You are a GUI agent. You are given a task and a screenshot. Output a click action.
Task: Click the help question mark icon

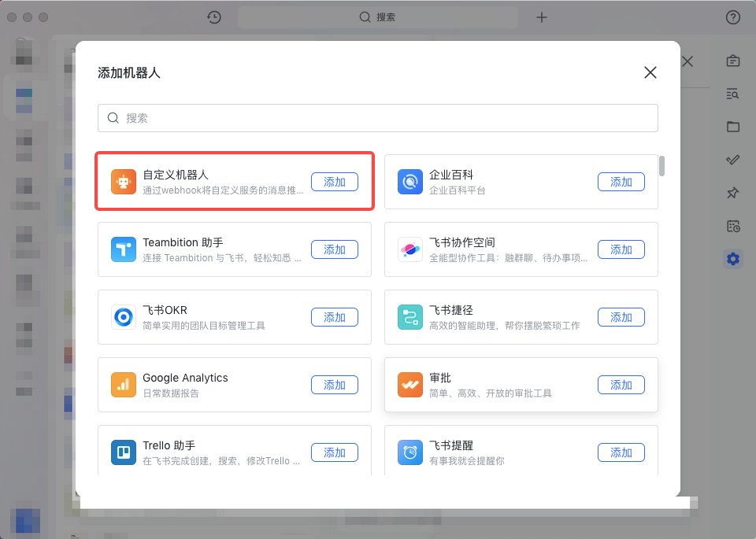(733, 17)
